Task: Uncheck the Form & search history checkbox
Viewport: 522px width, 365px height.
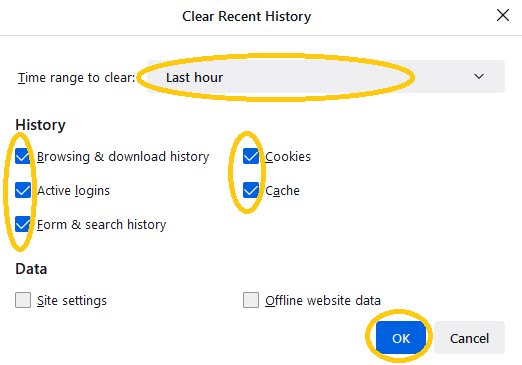Action: [x=23, y=224]
